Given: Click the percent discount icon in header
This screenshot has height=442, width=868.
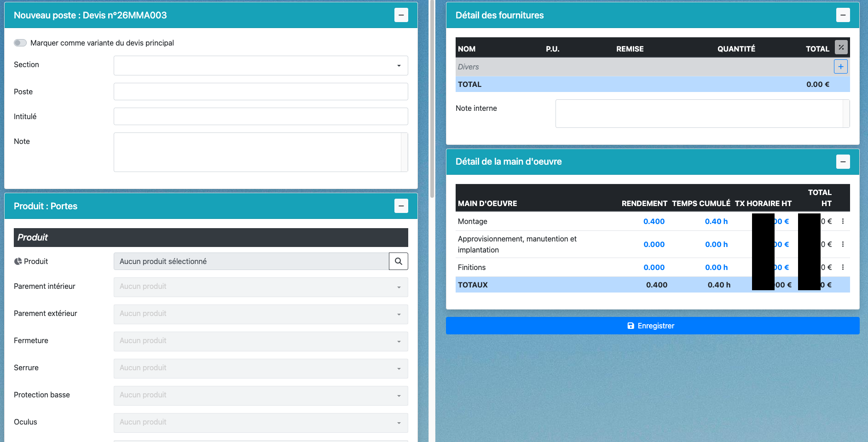Looking at the screenshot, I should pyautogui.click(x=841, y=47).
